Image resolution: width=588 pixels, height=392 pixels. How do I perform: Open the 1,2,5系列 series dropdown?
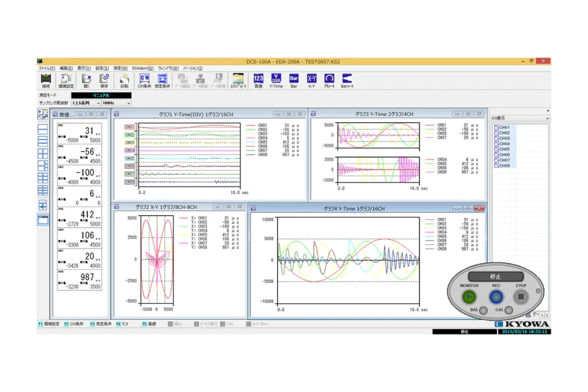click(98, 103)
